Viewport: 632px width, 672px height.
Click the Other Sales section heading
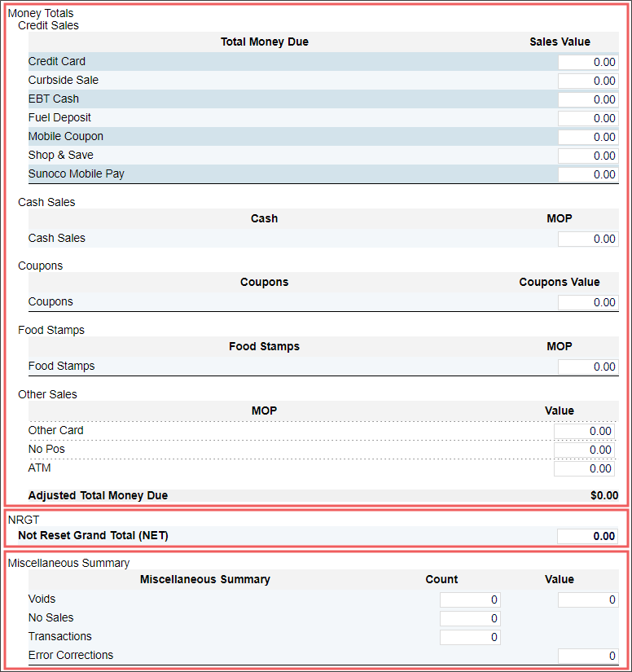47,395
